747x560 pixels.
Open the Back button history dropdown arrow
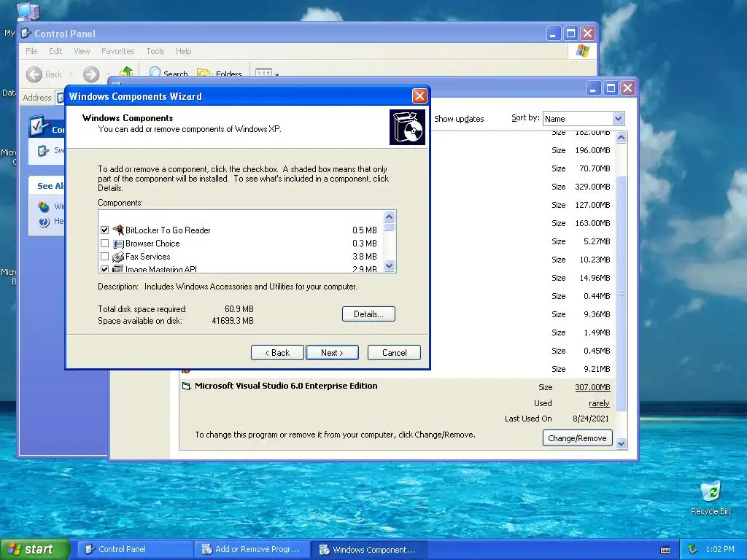(x=71, y=74)
